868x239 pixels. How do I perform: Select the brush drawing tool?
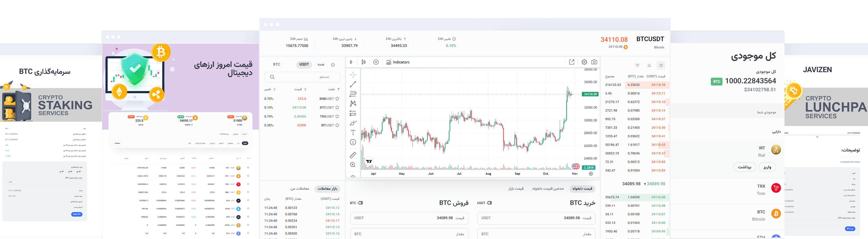tap(353, 123)
